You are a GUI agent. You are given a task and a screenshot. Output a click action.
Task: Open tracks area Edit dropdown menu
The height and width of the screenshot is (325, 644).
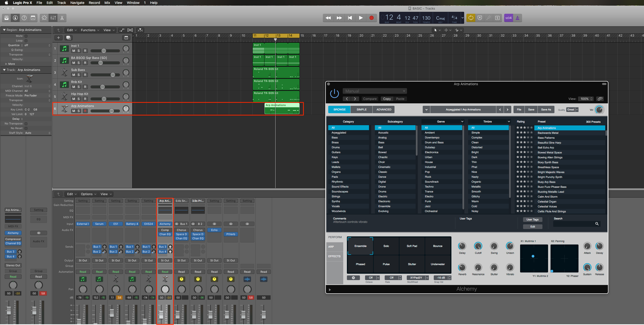click(72, 30)
